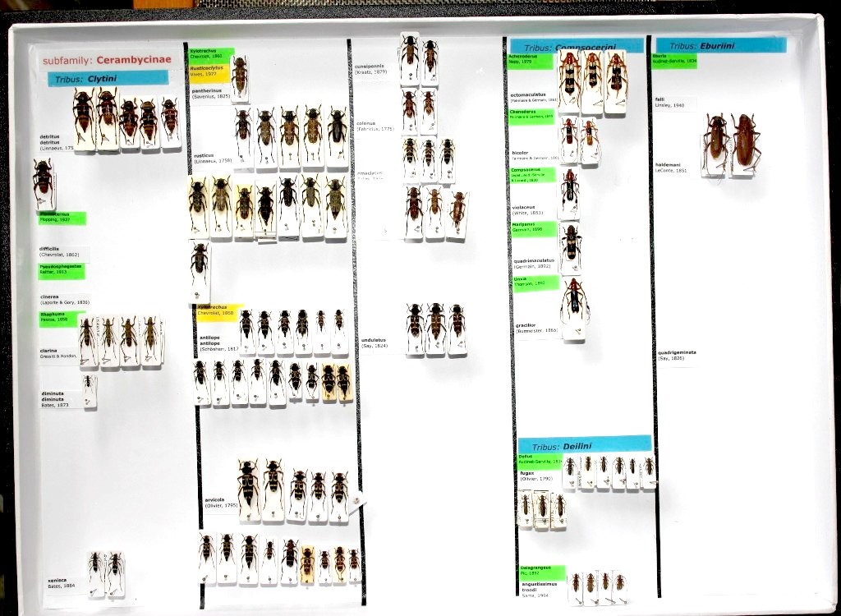The width and height of the screenshot is (841, 616).
Task: Select the single pantherinus beetle specimen
Action: click(x=239, y=77)
